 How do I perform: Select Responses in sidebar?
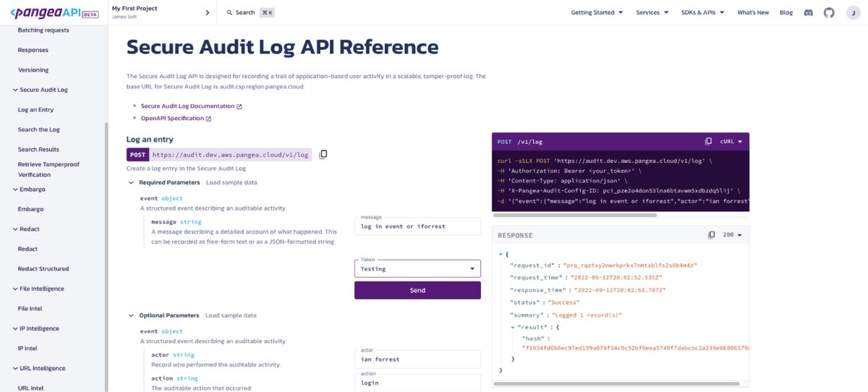pos(33,50)
